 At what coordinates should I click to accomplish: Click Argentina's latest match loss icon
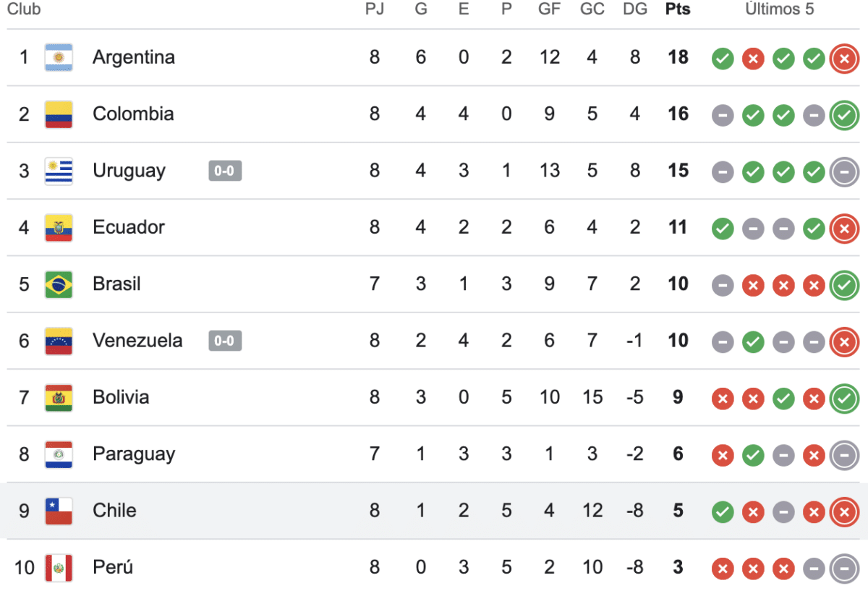tap(844, 58)
